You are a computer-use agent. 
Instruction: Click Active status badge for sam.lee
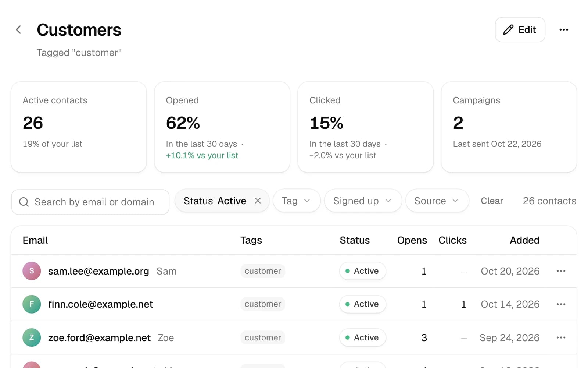(362, 271)
